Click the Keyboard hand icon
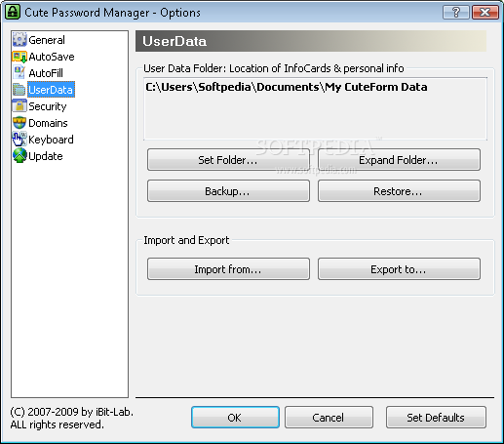504x444 pixels. tap(19, 140)
